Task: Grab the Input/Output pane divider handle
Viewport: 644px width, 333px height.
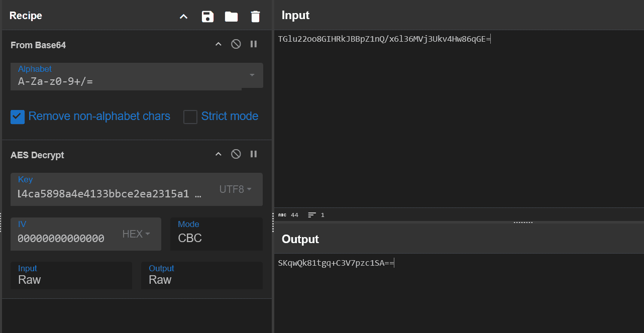Action: (x=523, y=222)
